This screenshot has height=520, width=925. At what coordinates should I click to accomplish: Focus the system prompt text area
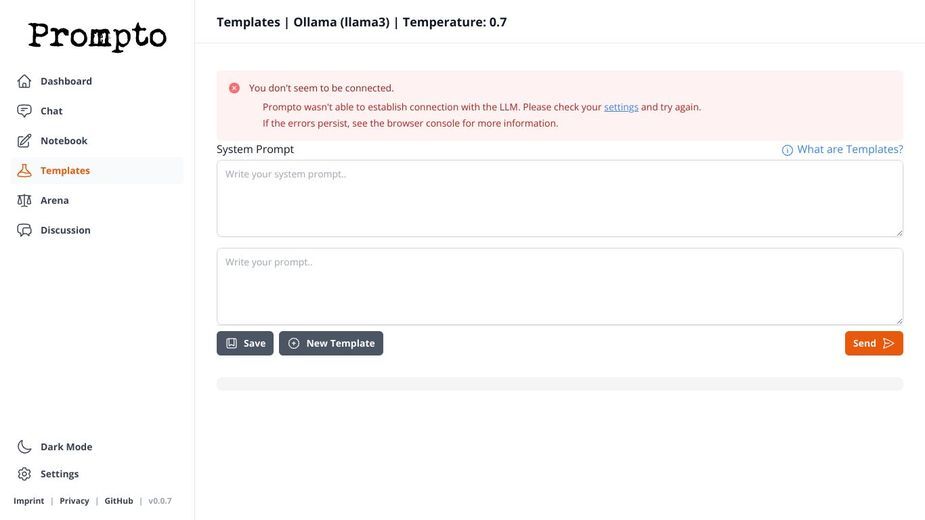(560, 198)
